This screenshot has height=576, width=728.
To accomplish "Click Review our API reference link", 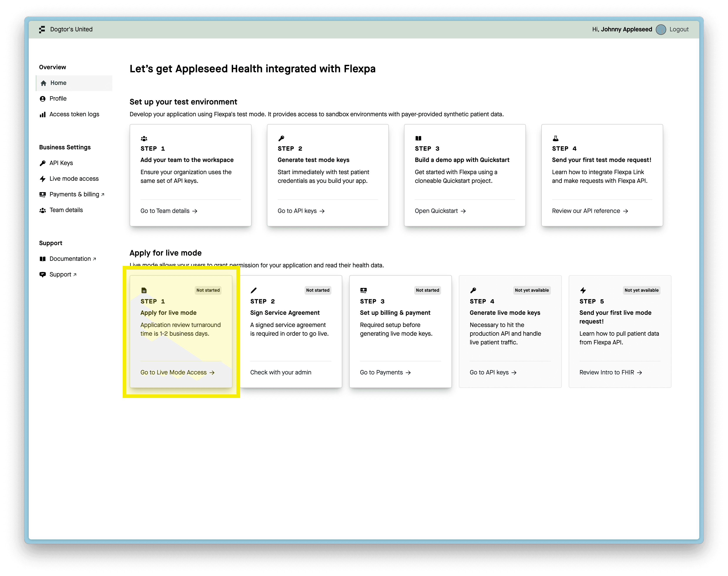I will coord(590,211).
